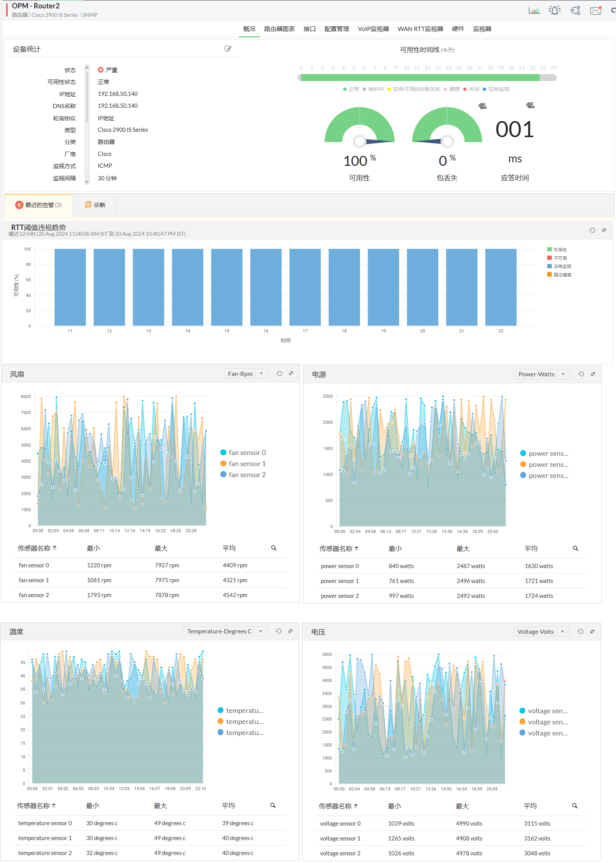This screenshot has width=616, height=863.
Task: Open the device dependency icon in header
Action: pyautogui.click(x=575, y=10)
